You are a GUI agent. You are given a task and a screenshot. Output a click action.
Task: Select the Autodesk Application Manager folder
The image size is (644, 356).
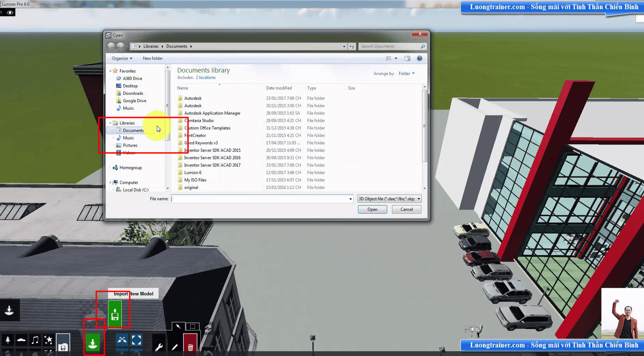coord(212,113)
